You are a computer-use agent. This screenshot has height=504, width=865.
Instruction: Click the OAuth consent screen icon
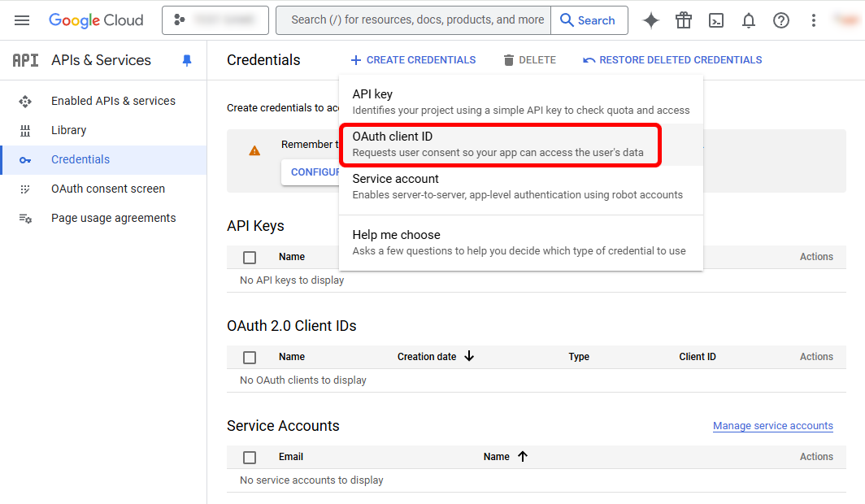click(25, 189)
